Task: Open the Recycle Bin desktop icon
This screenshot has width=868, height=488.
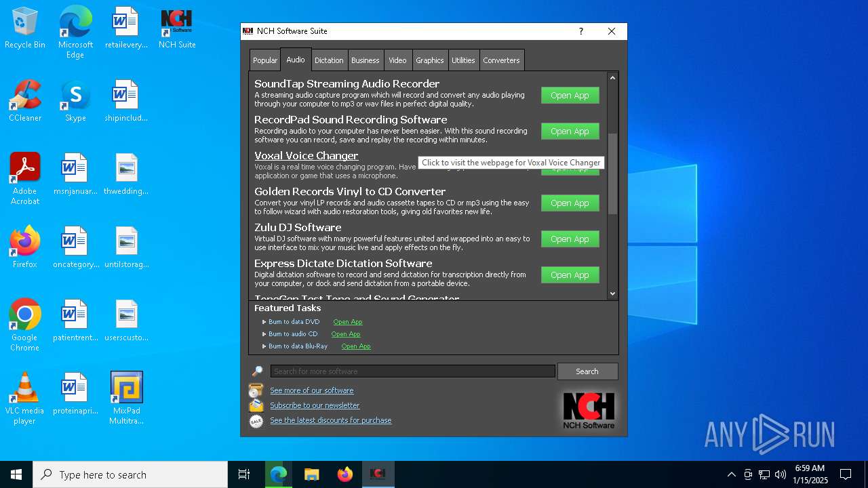Action: coord(24,28)
